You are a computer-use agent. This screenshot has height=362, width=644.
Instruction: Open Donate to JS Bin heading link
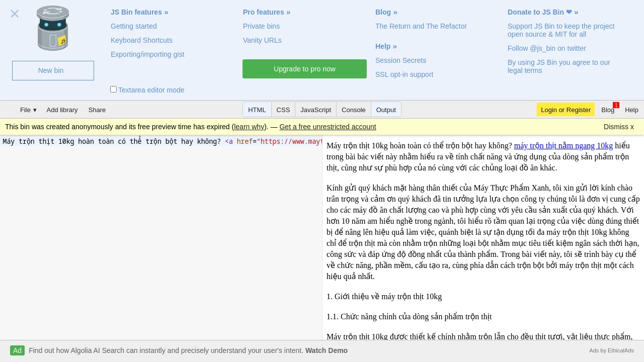click(x=543, y=12)
